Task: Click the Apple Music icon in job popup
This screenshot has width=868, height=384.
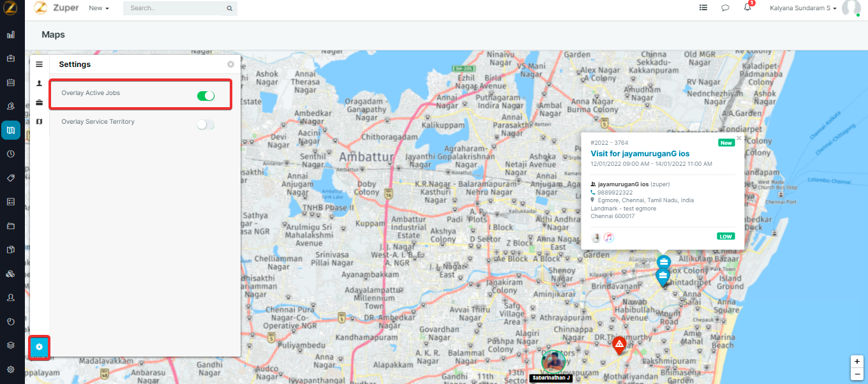Action: [x=609, y=237]
